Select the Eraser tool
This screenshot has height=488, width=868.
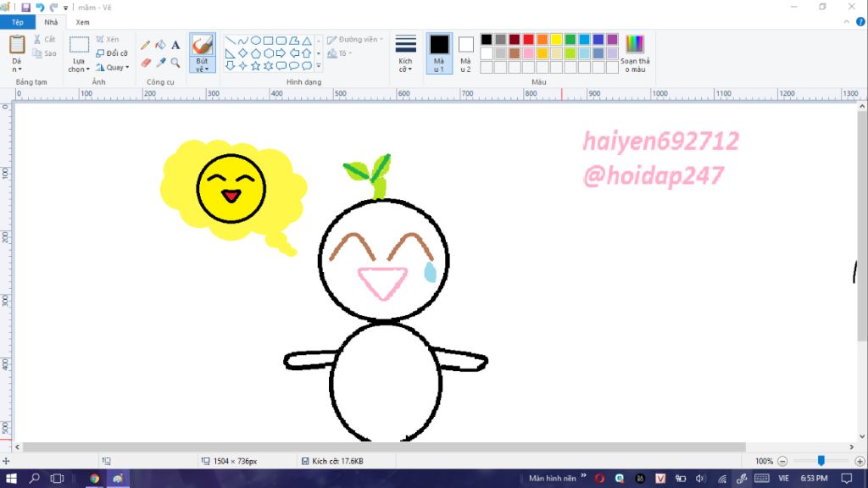tap(146, 63)
